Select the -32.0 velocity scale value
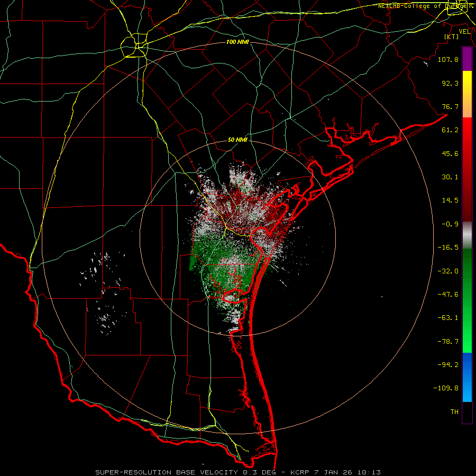This screenshot has width=476, height=476. (448, 271)
